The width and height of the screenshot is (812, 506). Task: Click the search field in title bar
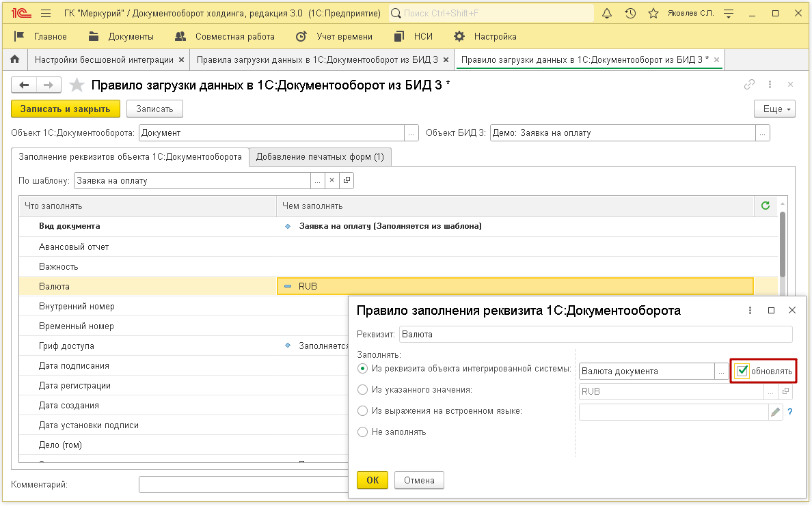click(492, 13)
